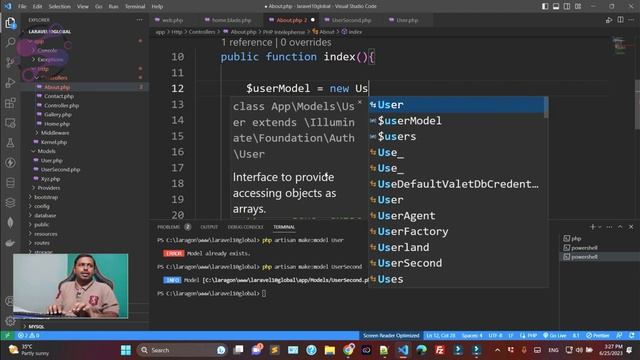Expand the Providers folder
This screenshot has height=360, width=640.
pyautogui.click(x=49, y=188)
